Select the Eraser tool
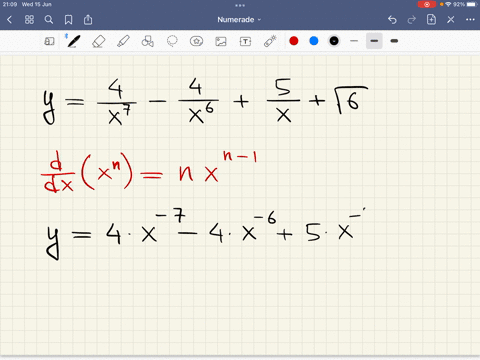This screenshot has width=480, height=360. coord(99,41)
